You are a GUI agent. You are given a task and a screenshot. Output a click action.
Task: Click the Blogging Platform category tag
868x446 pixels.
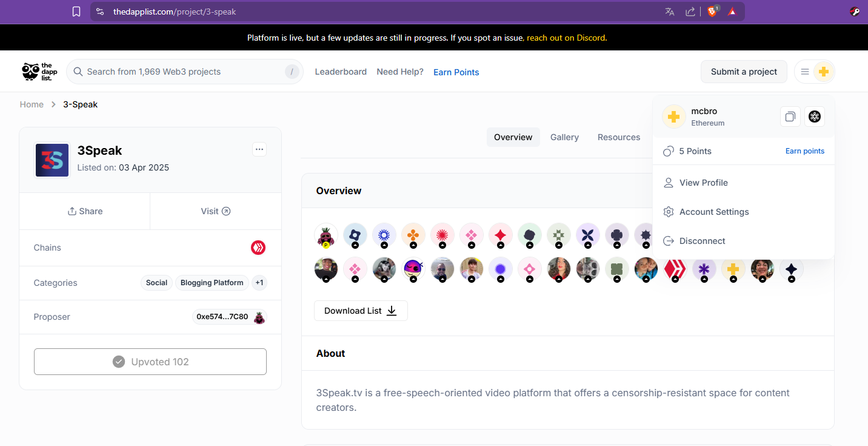point(212,283)
